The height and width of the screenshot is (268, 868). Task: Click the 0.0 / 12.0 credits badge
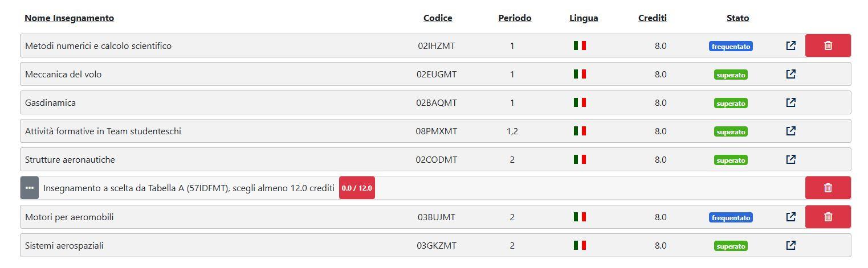pyautogui.click(x=357, y=188)
